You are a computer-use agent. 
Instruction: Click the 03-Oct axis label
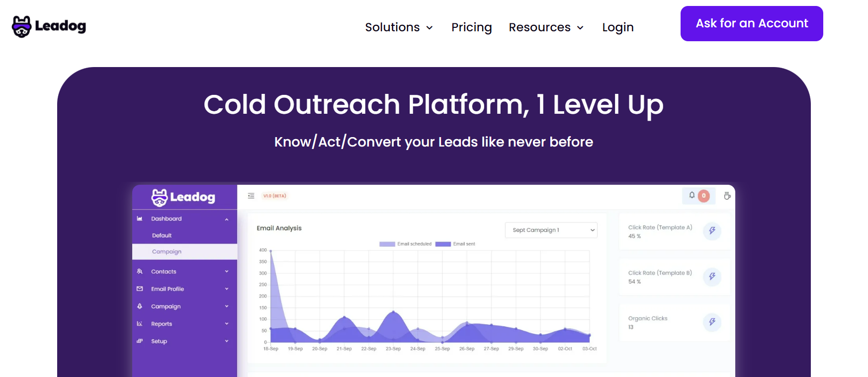(x=590, y=349)
